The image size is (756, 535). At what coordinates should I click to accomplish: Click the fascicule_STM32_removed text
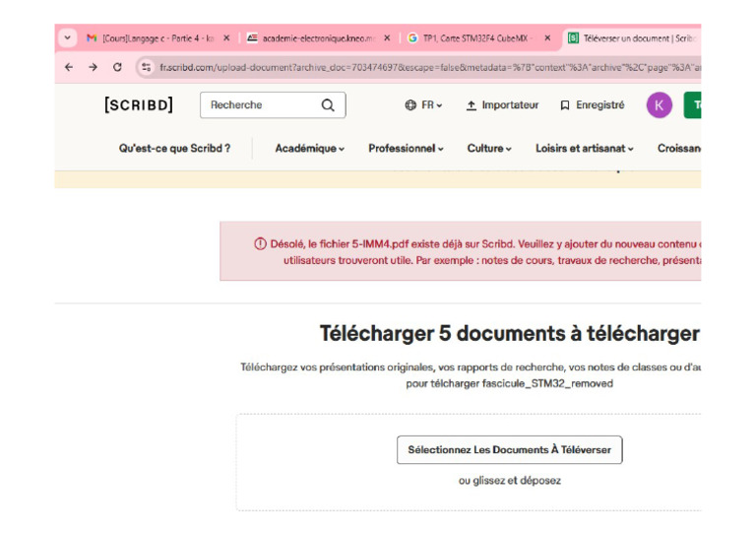click(x=547, y=384)
